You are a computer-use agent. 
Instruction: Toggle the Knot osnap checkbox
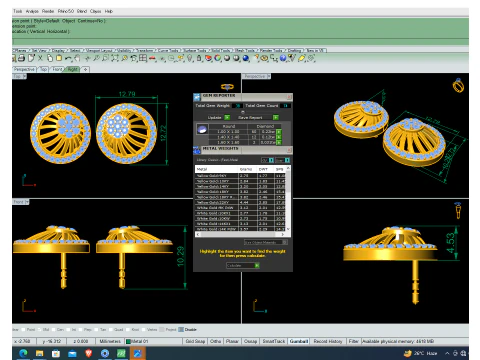(x=128, y=329)
